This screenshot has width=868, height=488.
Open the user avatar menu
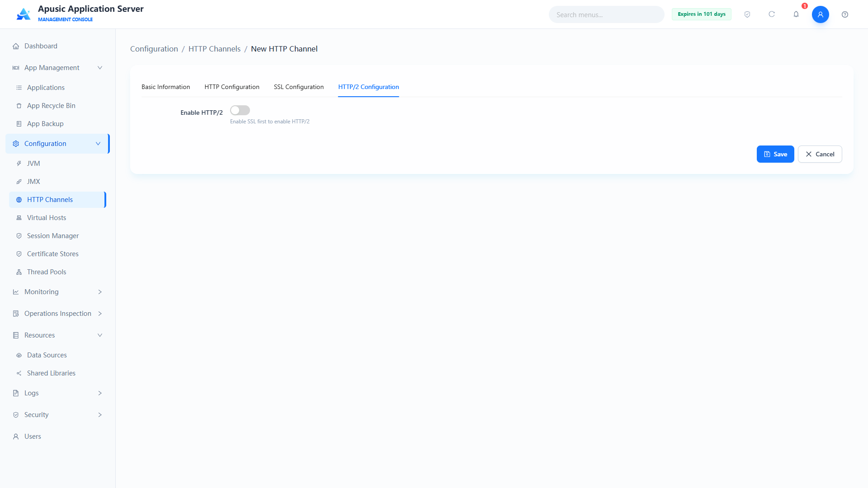pyautogui.click(x=821, y=14)
